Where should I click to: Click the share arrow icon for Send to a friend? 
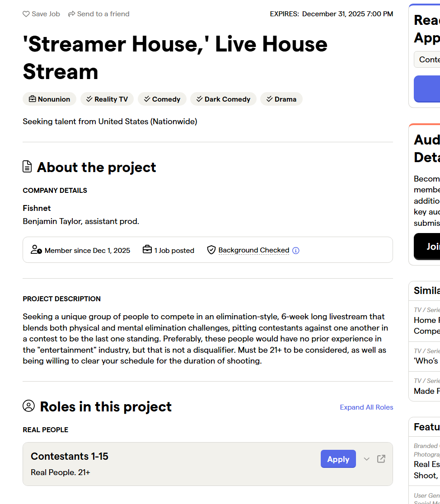click(71, 14)
